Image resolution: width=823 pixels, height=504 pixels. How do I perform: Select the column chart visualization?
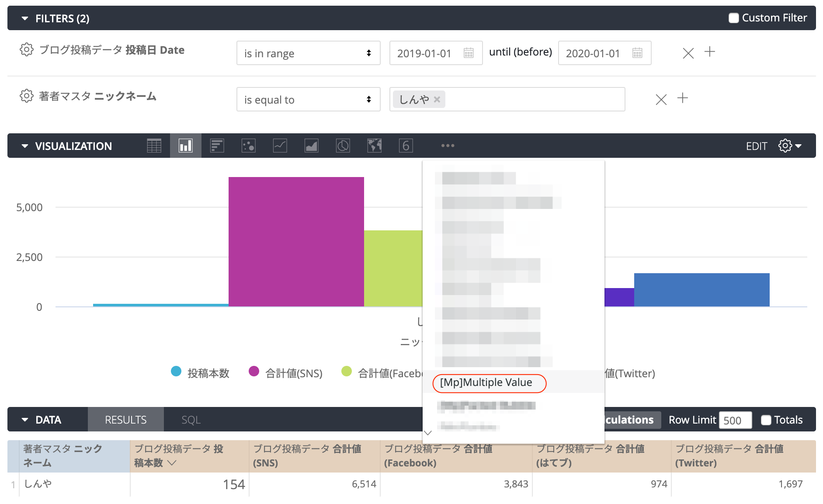(x=185, y=146)
